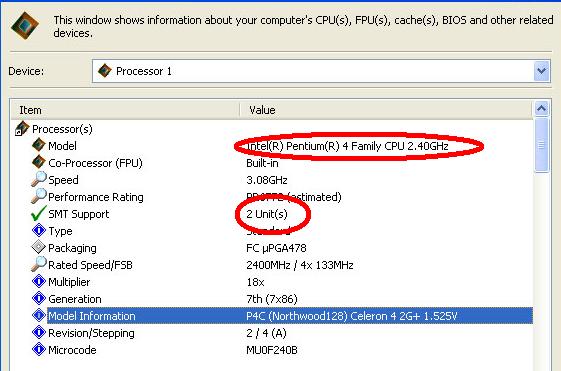Image resolution: width=561 pixels, height=371 pixels.
Task: Select the Multiplier row label
Action: coord(69,282)
